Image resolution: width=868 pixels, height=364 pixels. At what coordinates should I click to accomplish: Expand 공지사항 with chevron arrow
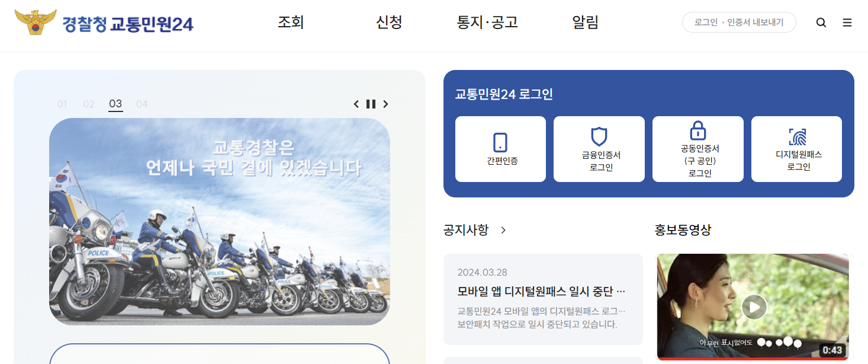tap(503, 230)
